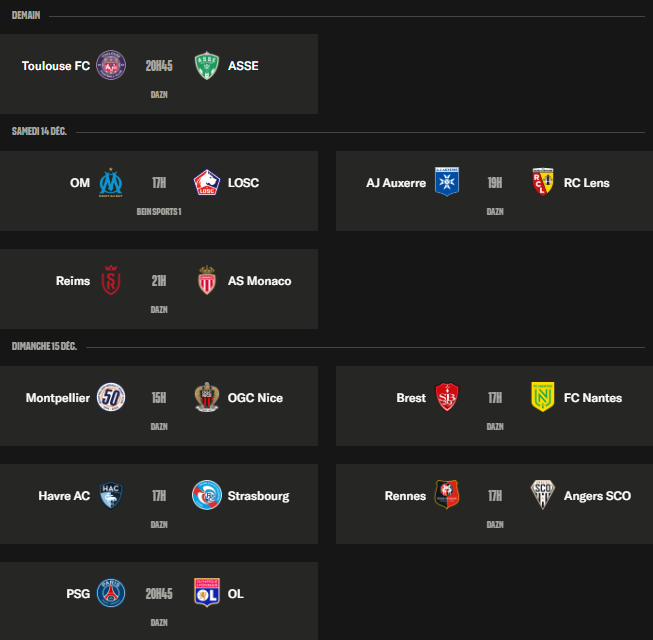Viewport: 653px width, 640px height.
Task: Click the RC Lens crest
Action: pos(543,182)
